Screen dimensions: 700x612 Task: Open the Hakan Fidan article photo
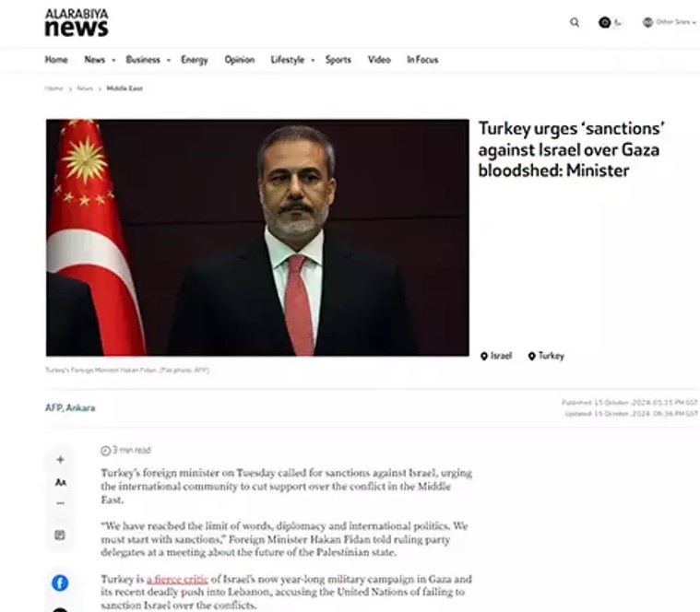click(x=257, y=237)
